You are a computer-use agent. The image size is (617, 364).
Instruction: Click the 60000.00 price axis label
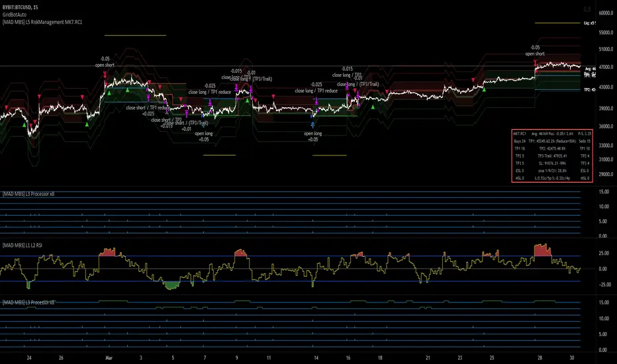point(606,13)
